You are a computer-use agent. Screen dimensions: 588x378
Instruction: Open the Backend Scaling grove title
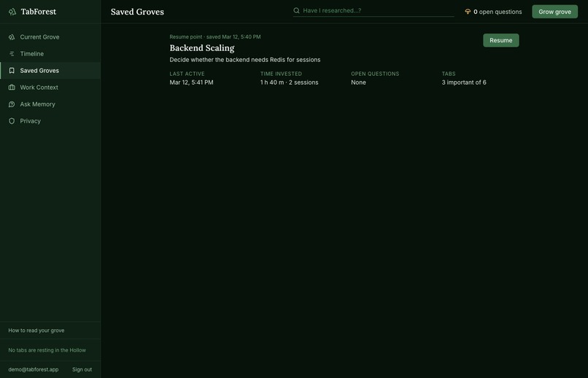pyautogui.click(x=202, y=48)
